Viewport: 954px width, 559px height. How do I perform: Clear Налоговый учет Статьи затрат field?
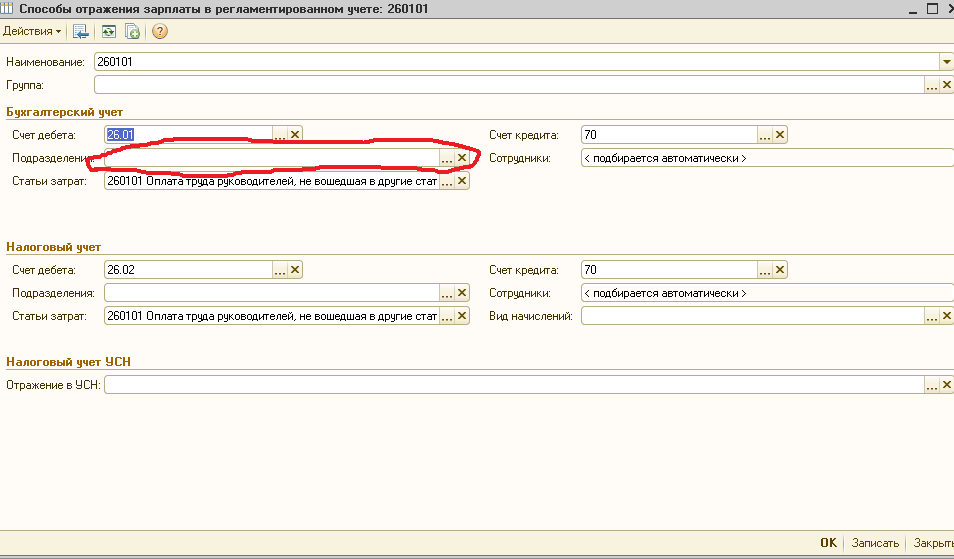(x=462, y=316)
